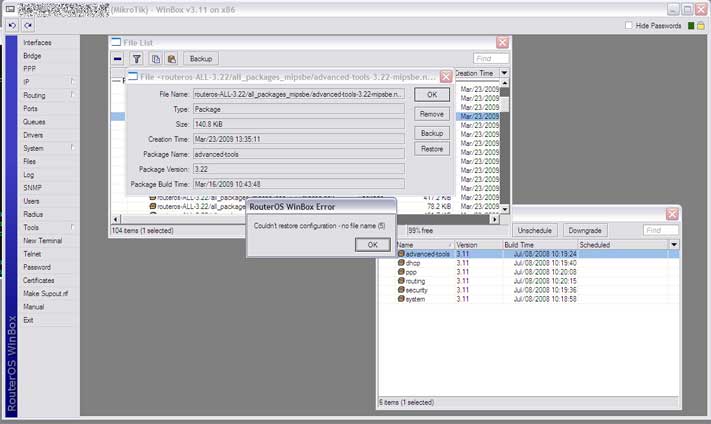Open Files from the sidebar menu
The image size is (711, 424).
(x=29, y=161)
